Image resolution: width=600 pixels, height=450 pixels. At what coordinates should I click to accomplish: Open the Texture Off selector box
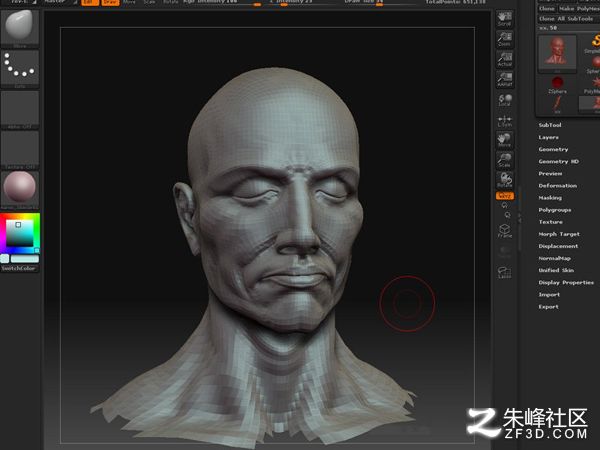point(20,150)
